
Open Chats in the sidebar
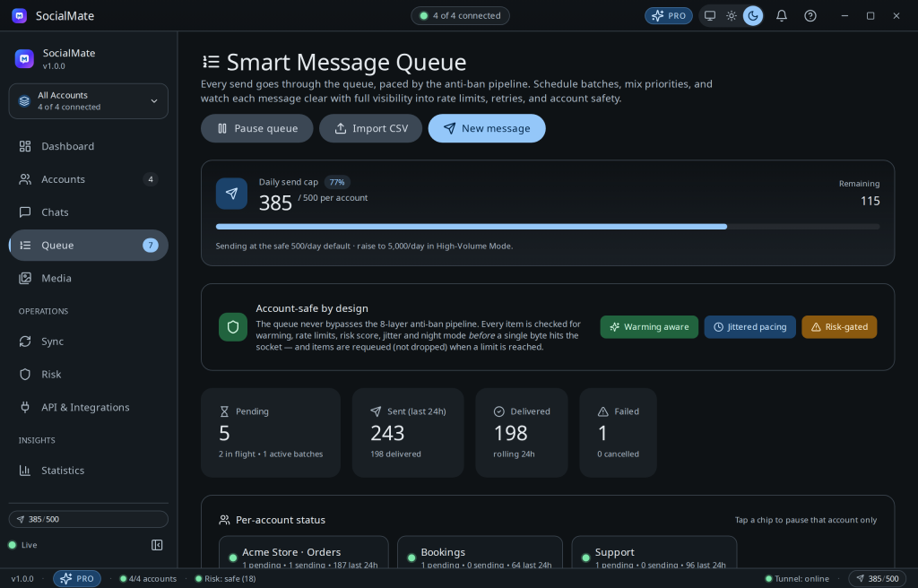click(x=89, y=212)
